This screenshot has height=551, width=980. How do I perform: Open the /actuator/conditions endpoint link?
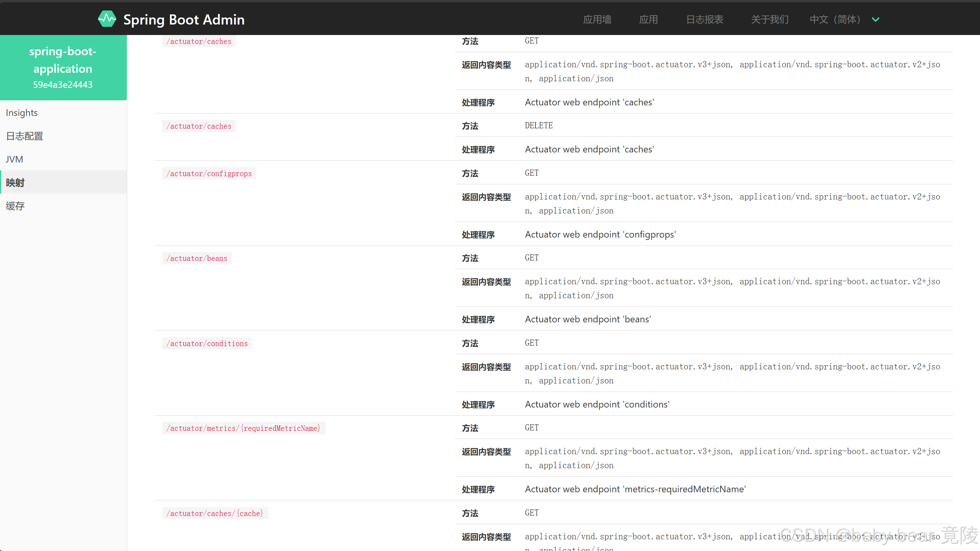pos(207,343)
